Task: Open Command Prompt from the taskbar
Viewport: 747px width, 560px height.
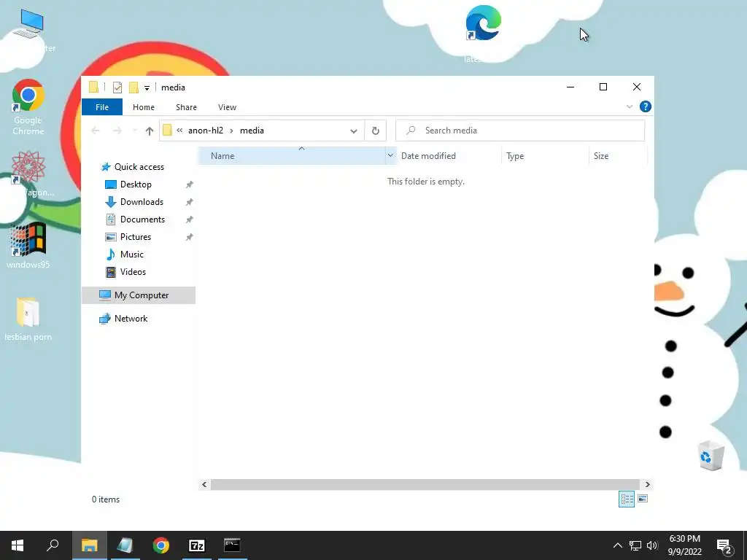Action: click(232, 545)
